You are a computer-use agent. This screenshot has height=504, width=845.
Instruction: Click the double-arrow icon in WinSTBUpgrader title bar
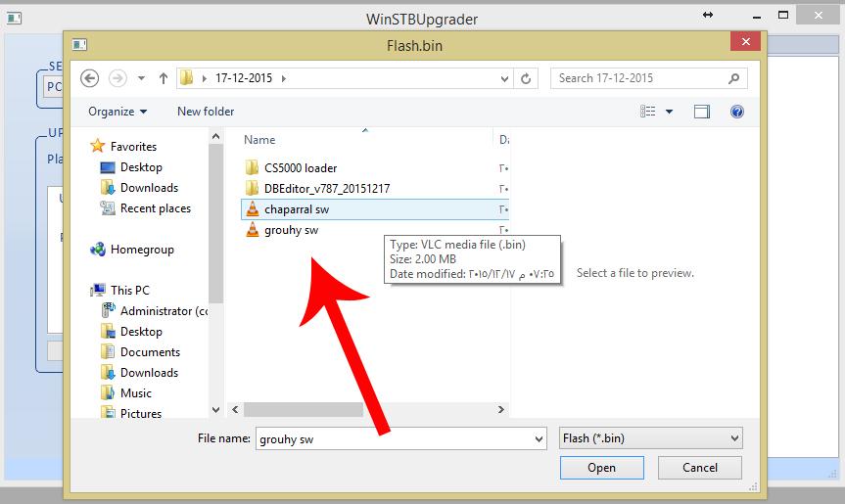(708, 15)
